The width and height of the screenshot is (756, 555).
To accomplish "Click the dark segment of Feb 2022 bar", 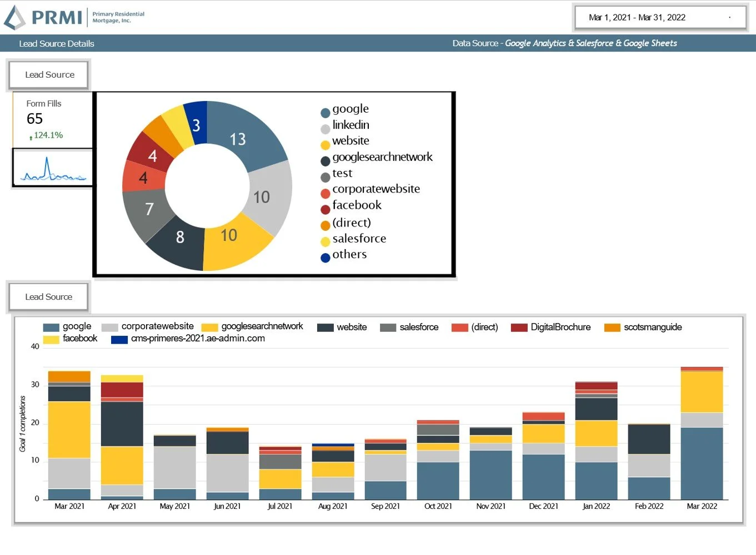I will click(x=649, y=440).
